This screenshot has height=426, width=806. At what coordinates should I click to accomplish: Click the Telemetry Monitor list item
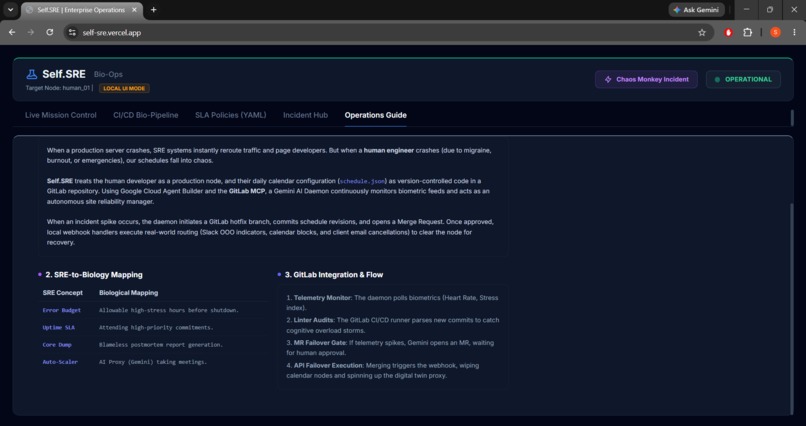[x=392, y=303]
